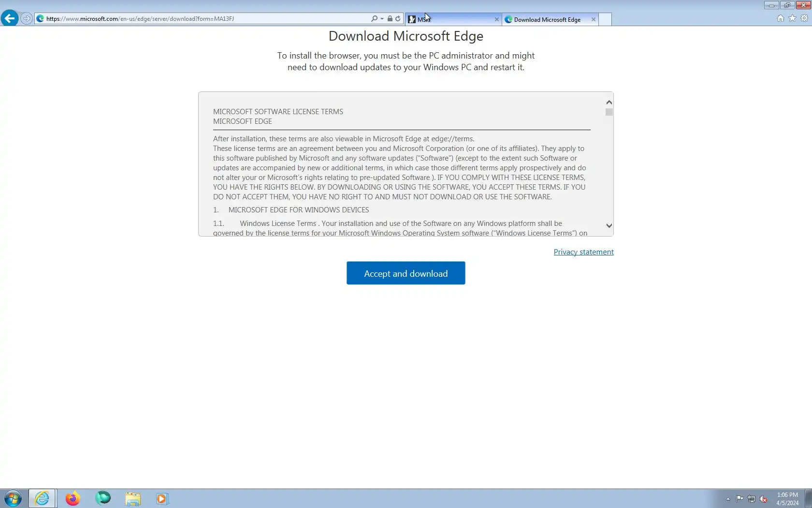Launch Firefox from the taskbar
The image size is (812, 508).
click(72, 498)
